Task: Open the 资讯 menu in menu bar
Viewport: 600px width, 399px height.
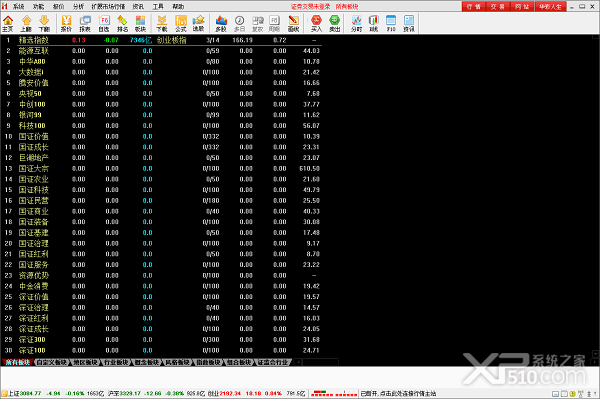Action: 138,7
